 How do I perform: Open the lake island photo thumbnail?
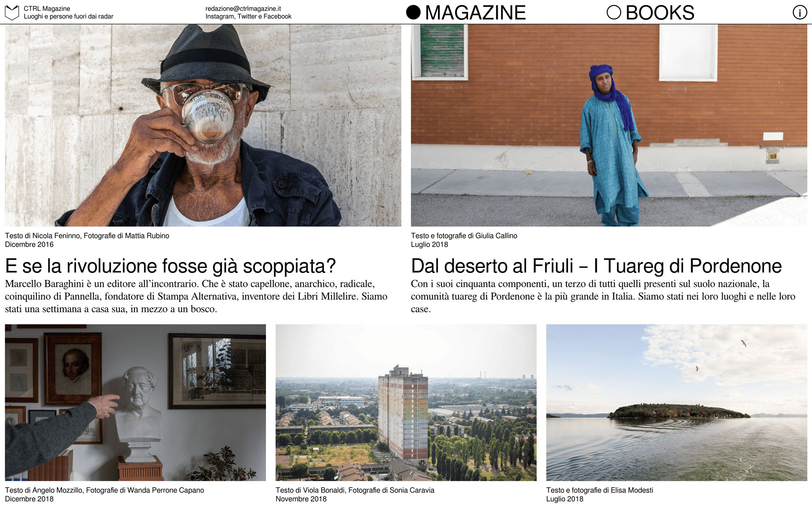click(677, 402)
